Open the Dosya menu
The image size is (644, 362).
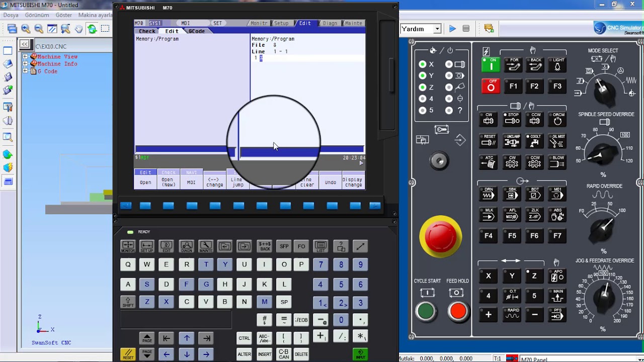click(x=11, y=15)
